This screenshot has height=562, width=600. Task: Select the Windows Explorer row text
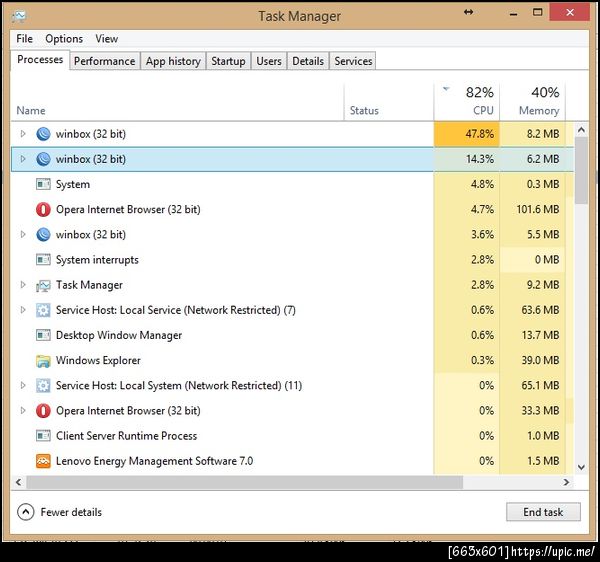tap(98, 360)
